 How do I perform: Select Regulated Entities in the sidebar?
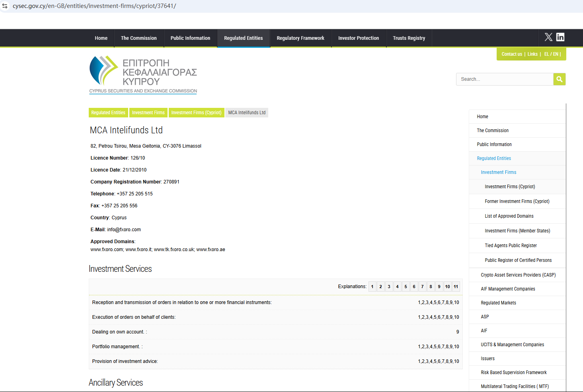point(517,158)
